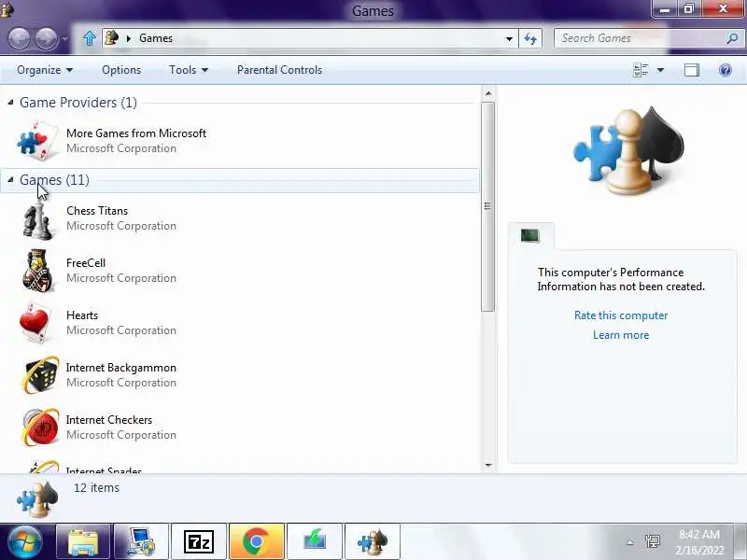Open the view options dropdown arrow
This screenshot has width=747, height=560.
click(660, 70)
